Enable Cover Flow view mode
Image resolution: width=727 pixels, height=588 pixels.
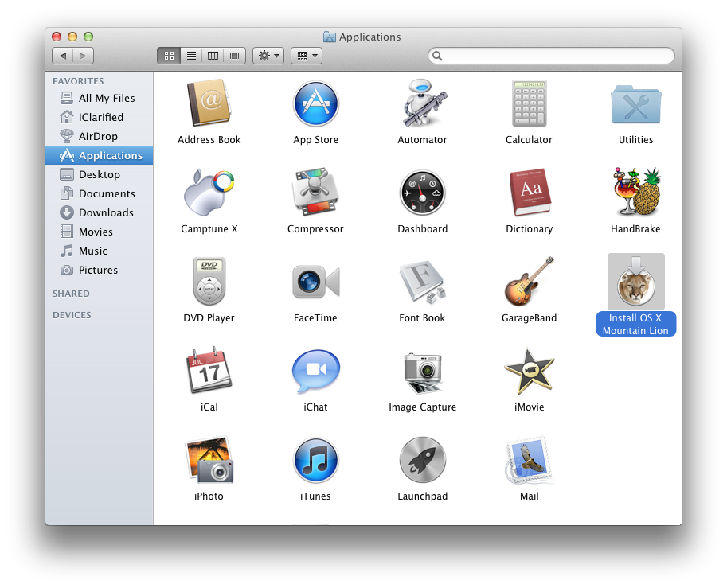pyautogui.click(x=235, y=56)
